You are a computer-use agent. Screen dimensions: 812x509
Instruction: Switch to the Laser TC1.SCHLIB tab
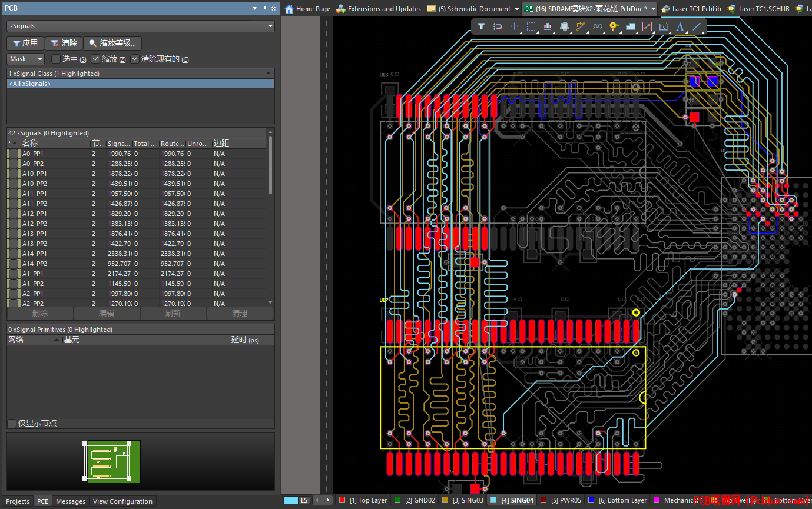758,9
